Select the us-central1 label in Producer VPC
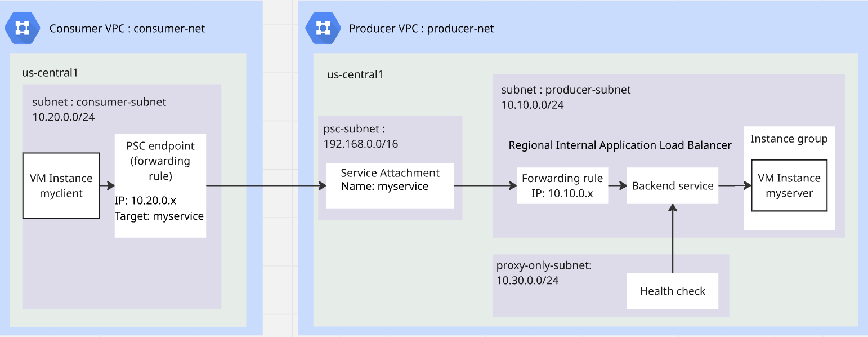 coord(355,74)
